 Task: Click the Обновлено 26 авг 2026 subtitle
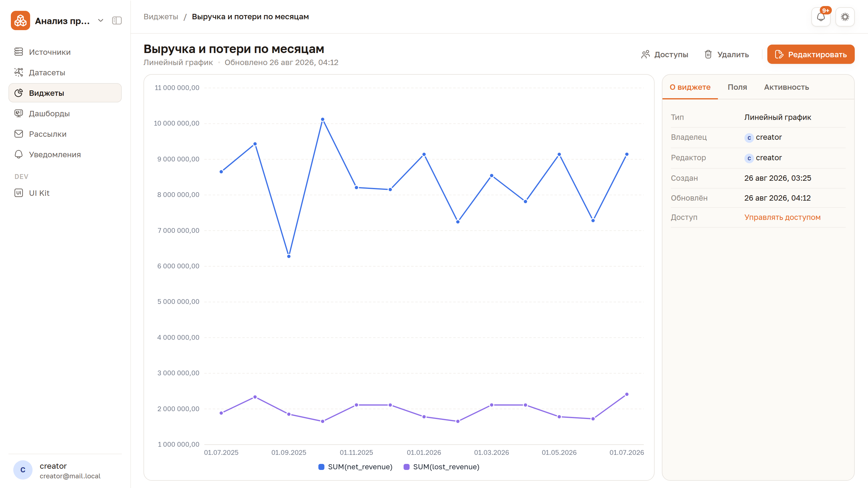[281, 62]
